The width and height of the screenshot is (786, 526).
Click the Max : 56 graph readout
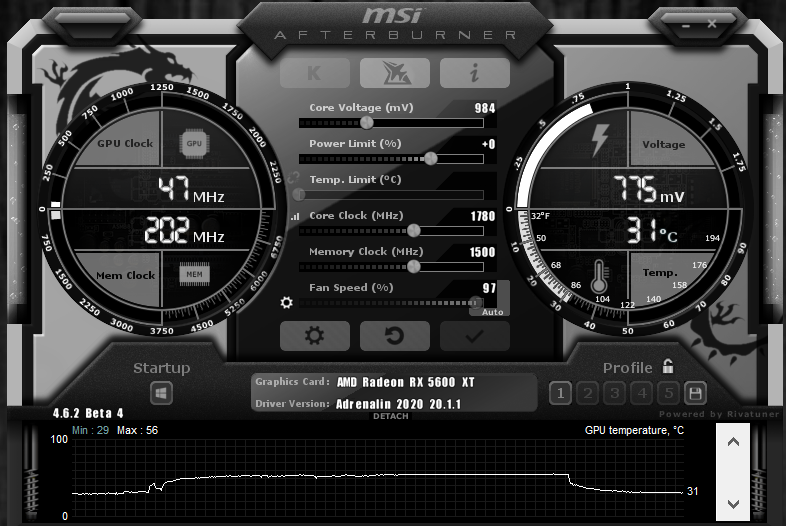[137, 430]
